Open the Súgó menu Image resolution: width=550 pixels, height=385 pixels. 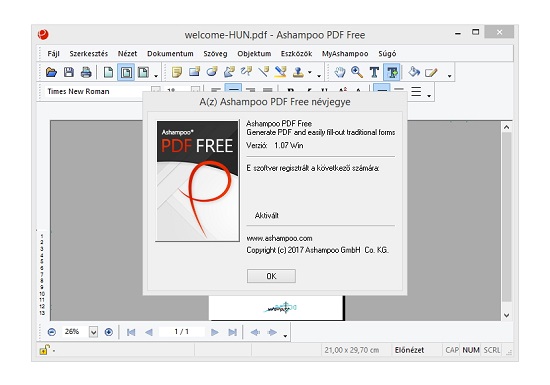tap(387, 54)
